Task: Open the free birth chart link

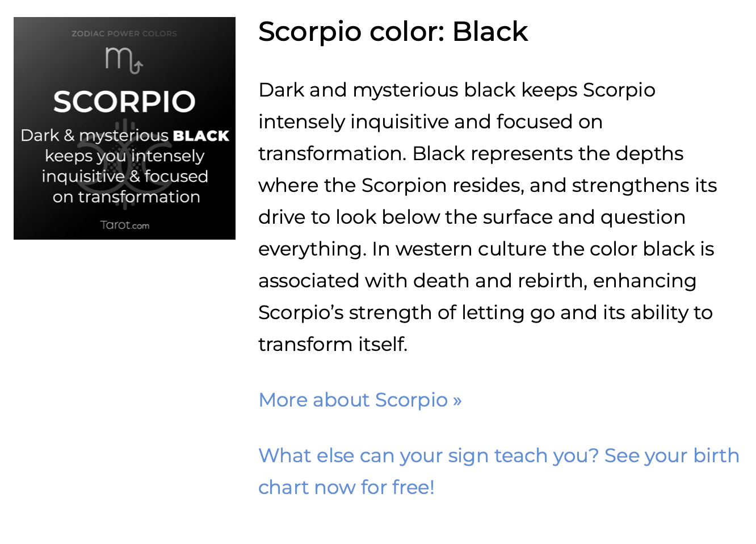Action: pyautogui.click(x=498, y=471)
